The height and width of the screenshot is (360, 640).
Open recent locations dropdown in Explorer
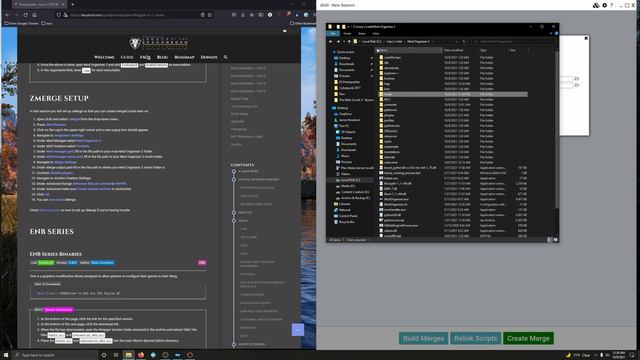(344, 42)
